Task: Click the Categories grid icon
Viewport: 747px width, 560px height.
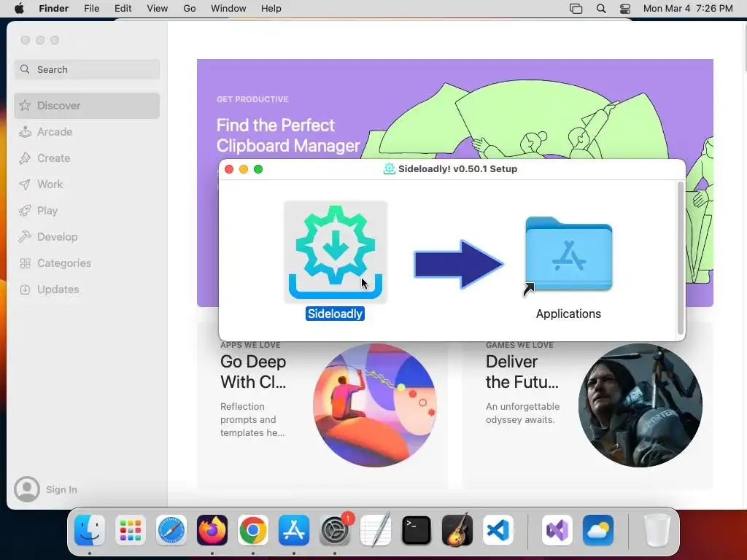Action: 26,262
